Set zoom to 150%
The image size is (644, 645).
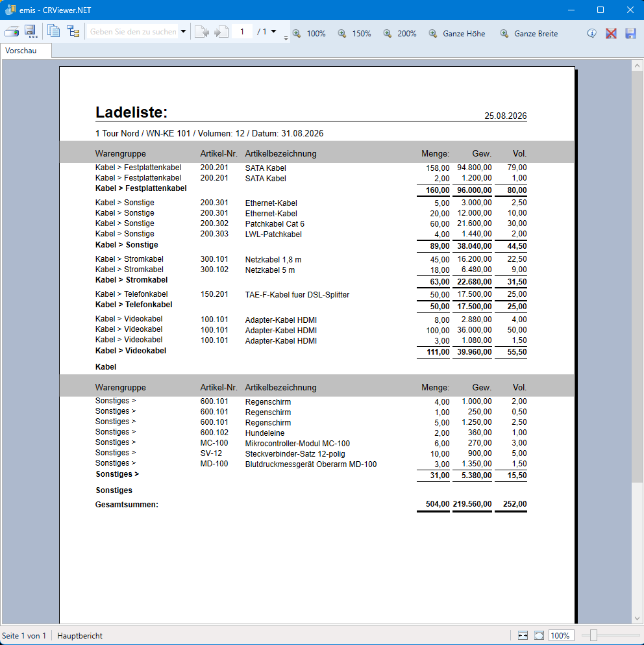[354, 33]
